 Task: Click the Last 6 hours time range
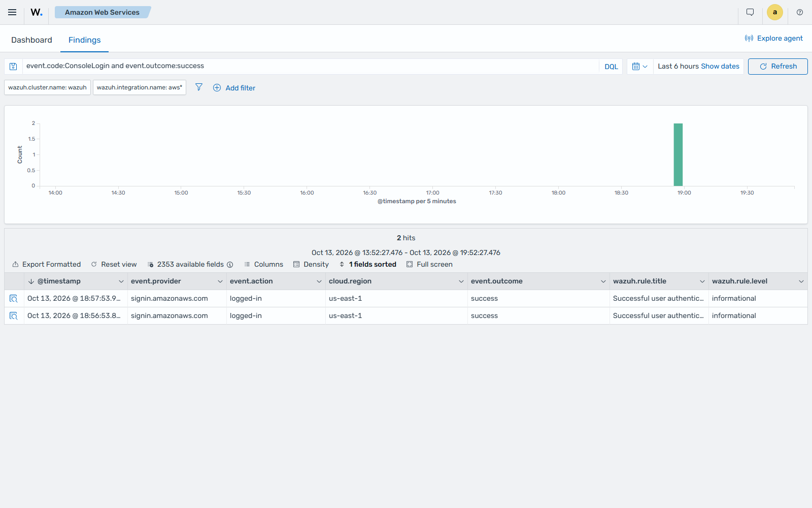(678, 66)
